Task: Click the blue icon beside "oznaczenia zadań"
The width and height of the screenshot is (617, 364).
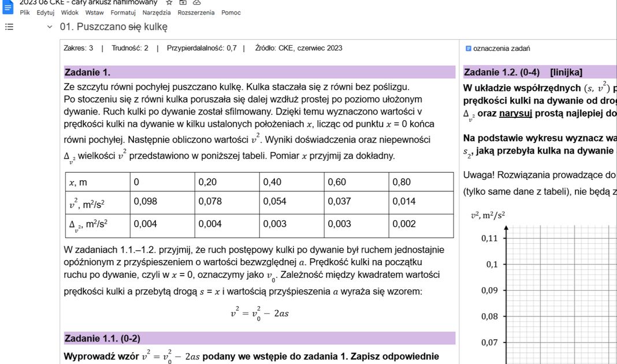Action: [469, 48]
